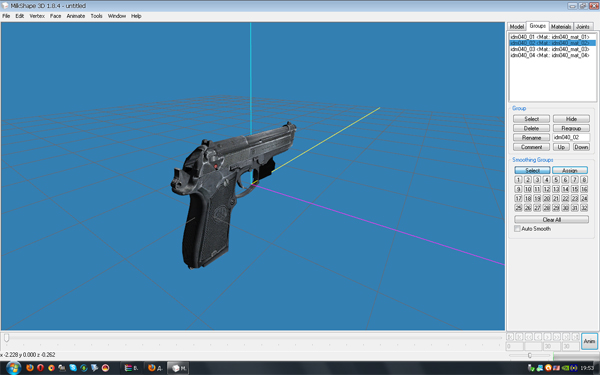Toggle the Auto Smooth checkbox
This screenshot has height=375, width=600.
tap(517, 229)
